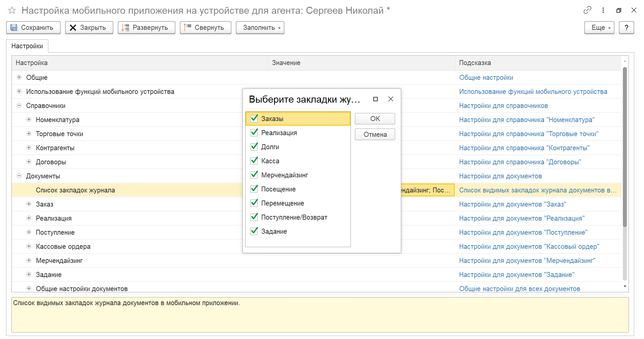Viewport: 644px width, 339px height.
Task: Expand the Кассовые ордера node
Action: point(29,246)
